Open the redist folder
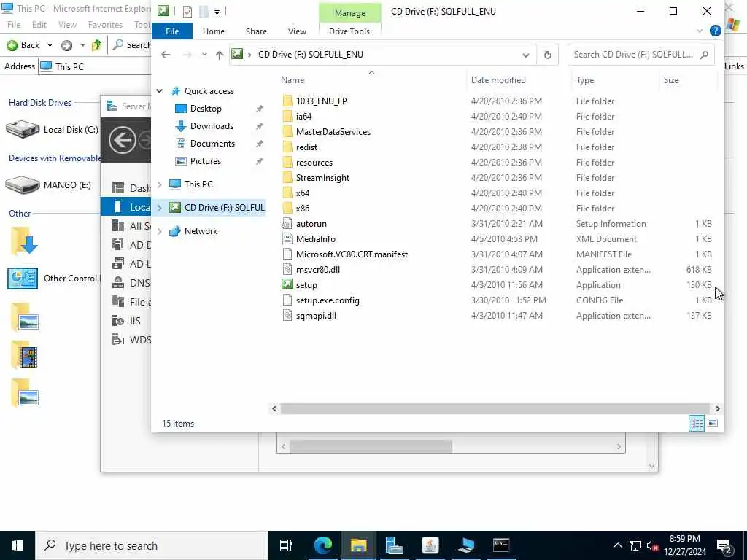Viewport: 747px width, 560px height. pos(306,147)
